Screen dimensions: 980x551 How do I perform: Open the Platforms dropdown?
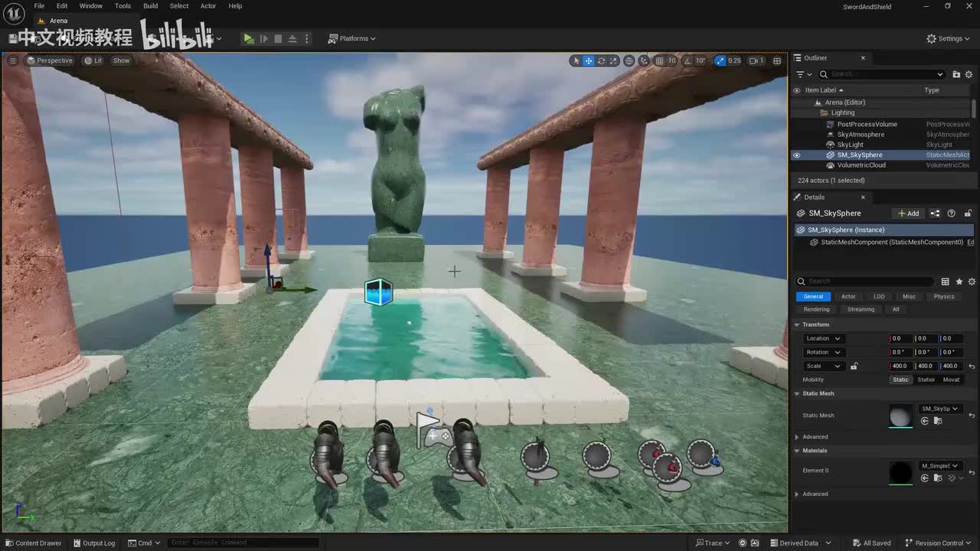(x=352, y=38)
